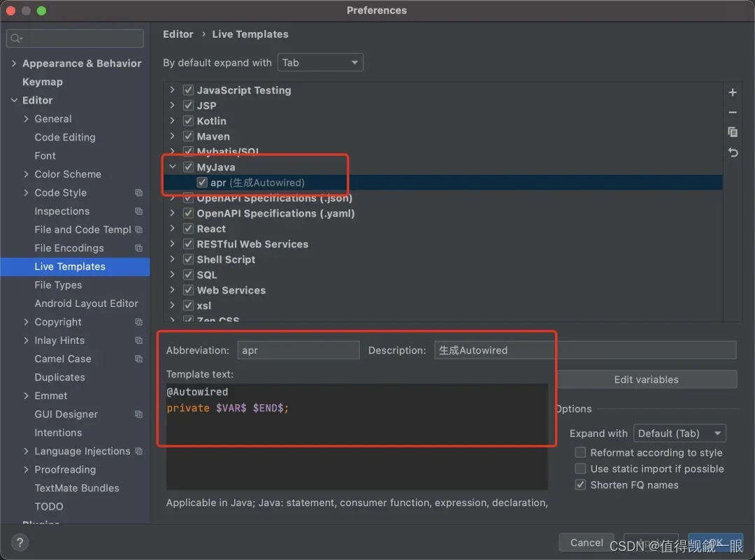Expand the SQL template group
This screenshot has height=560, width=755.
pos(173,275)
